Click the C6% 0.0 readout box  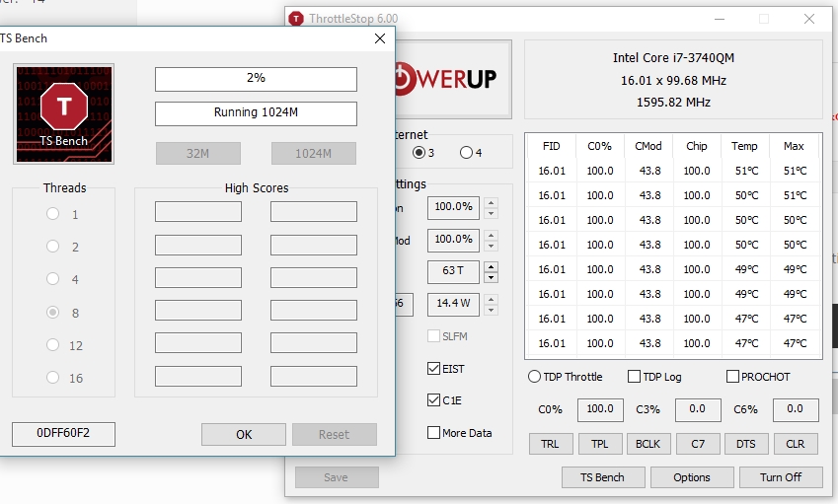[796, 409]
